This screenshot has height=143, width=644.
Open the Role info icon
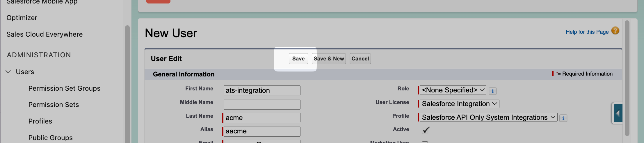click(x=492, y=91)
